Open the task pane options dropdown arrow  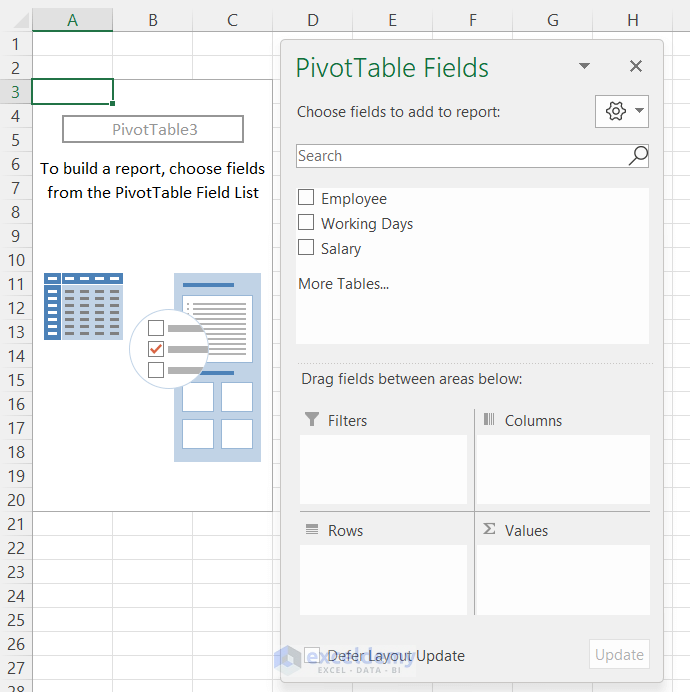585,67
